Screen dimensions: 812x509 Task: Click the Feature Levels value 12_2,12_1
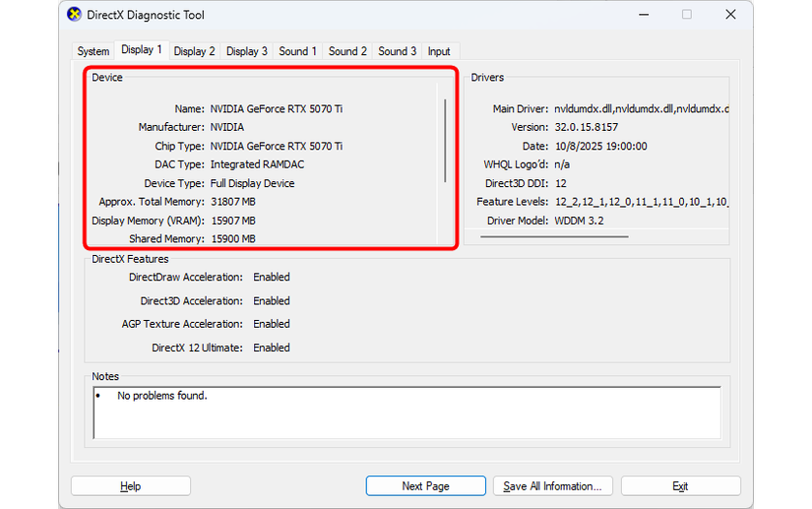pyautogui.click(x=641, y=202)
